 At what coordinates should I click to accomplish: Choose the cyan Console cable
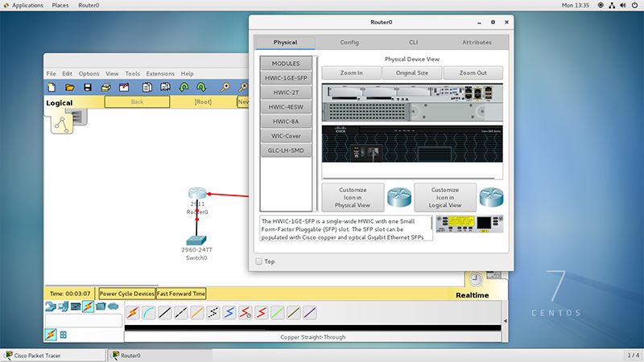[x=149, y=313]
